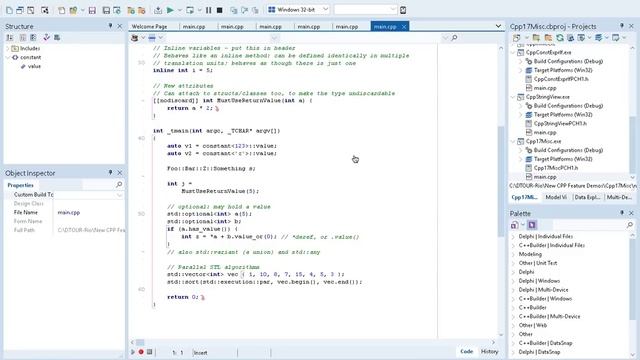Click the purple Palette category icon
The height and width of the screenshot is (360, 640).
click(532, 225)
